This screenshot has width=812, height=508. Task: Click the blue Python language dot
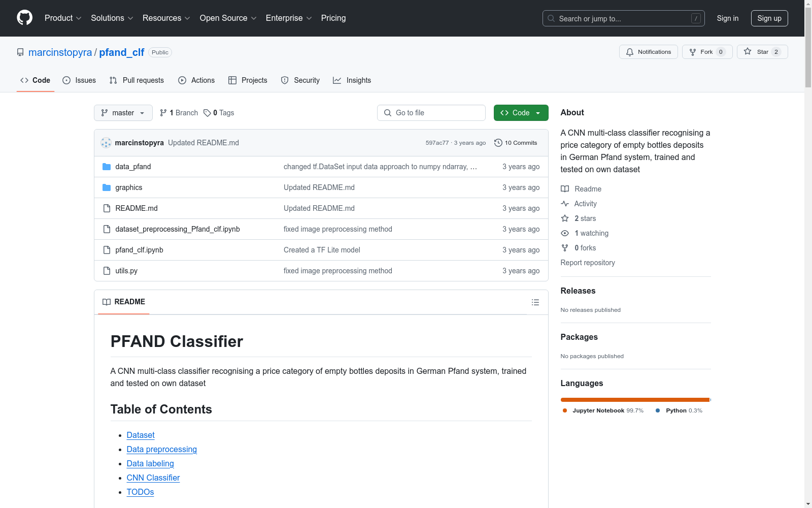tap(658, 410)
